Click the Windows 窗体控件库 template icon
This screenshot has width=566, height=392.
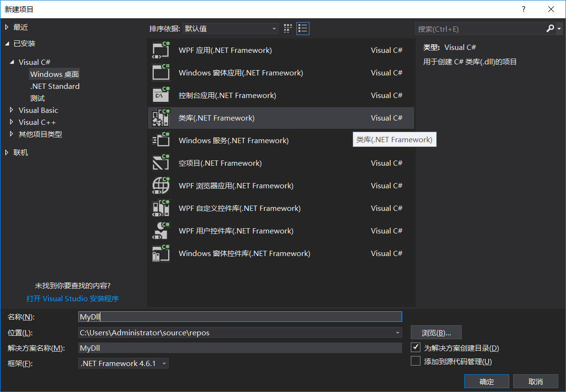pos(160,253)
